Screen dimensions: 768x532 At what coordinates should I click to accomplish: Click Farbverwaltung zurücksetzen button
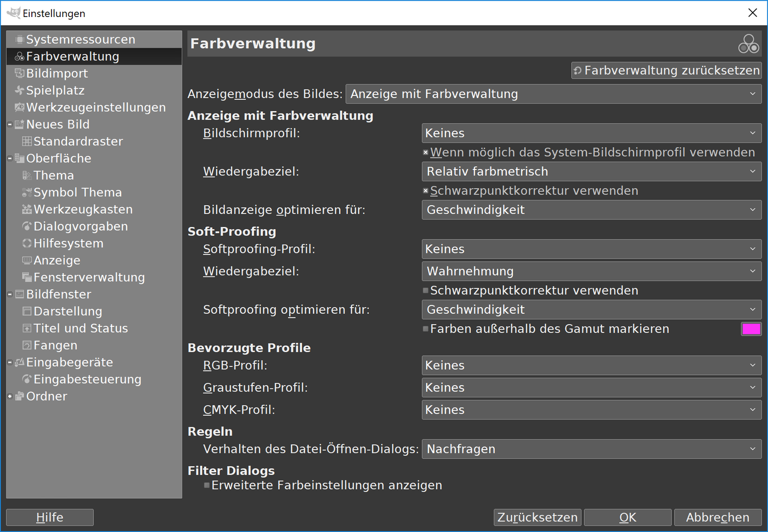click(x=667, y=70)
